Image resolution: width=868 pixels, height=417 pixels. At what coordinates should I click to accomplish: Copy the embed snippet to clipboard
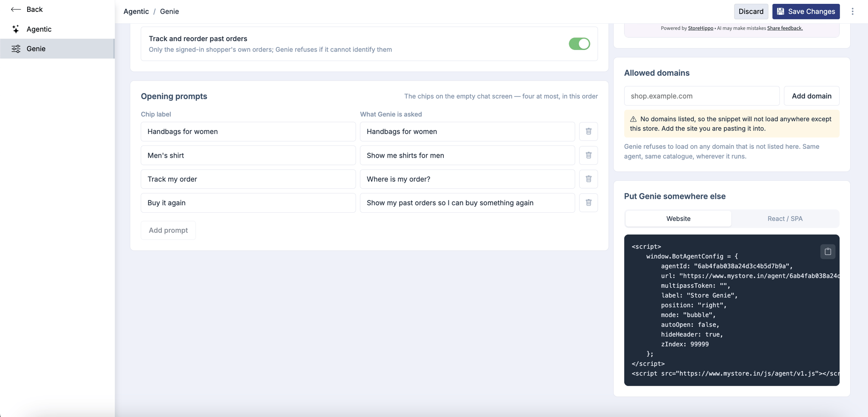(x=827, y=251)
